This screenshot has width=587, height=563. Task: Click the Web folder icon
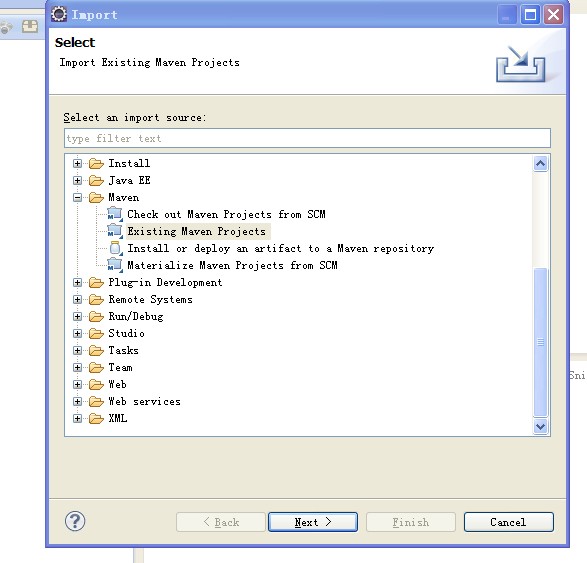click(96, 384)
